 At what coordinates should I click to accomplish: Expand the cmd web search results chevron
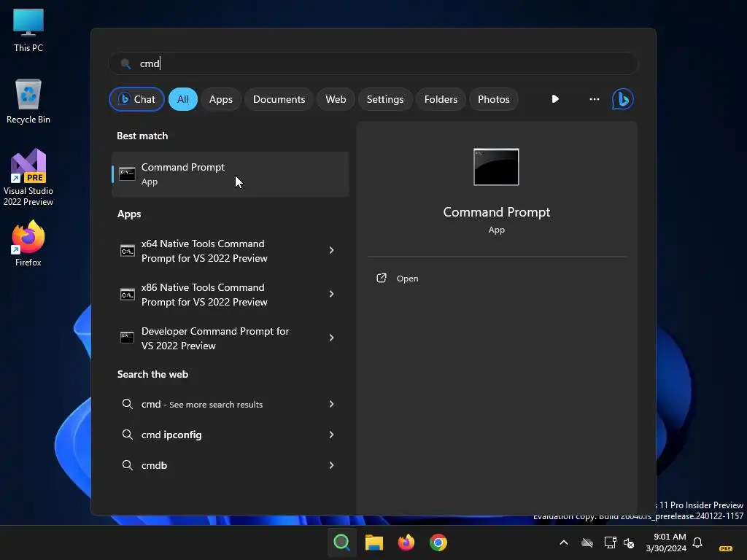coord(331,404)
